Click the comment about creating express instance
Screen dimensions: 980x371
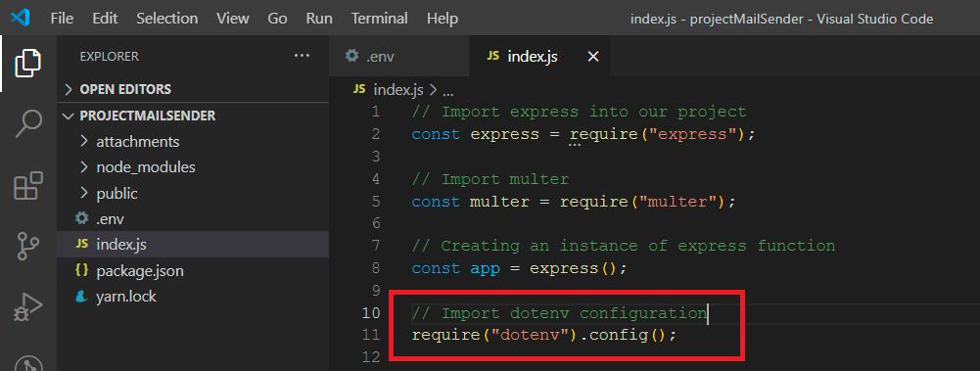623,246
